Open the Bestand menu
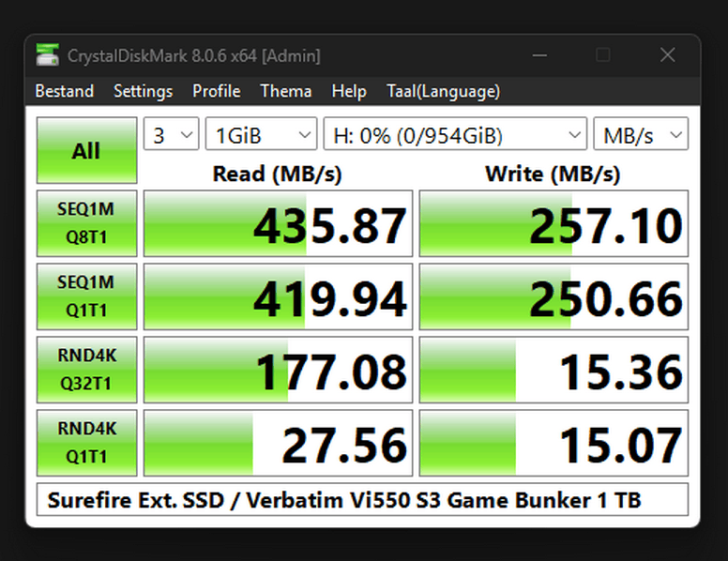This screenshot has width=728, height=561. click(x=65, y=91)
